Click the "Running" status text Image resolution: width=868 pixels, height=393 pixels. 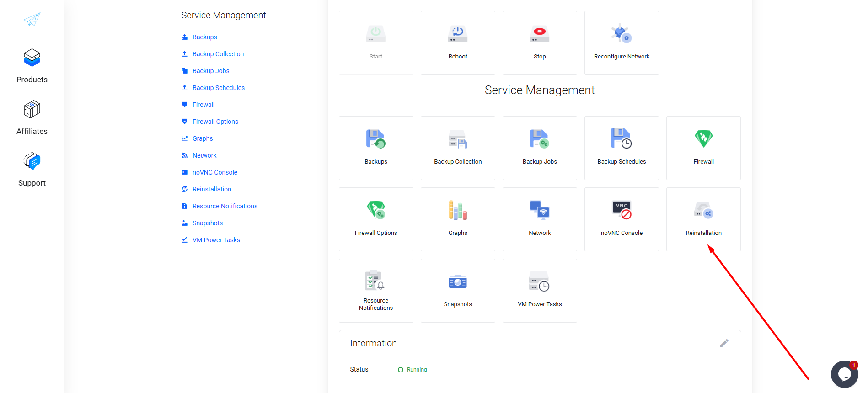coord(417,370)
